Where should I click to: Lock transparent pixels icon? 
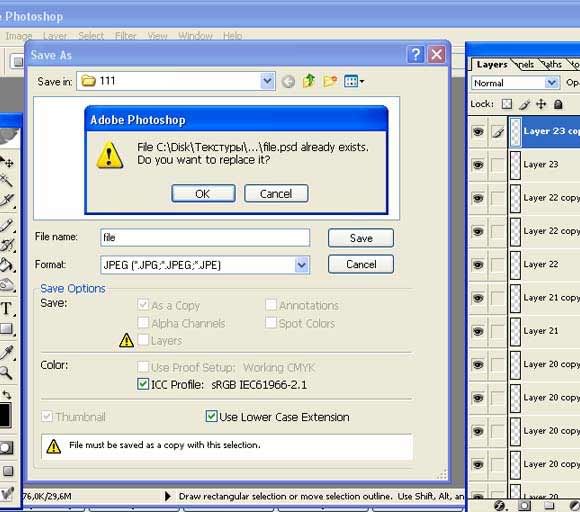tap(507, 104)
